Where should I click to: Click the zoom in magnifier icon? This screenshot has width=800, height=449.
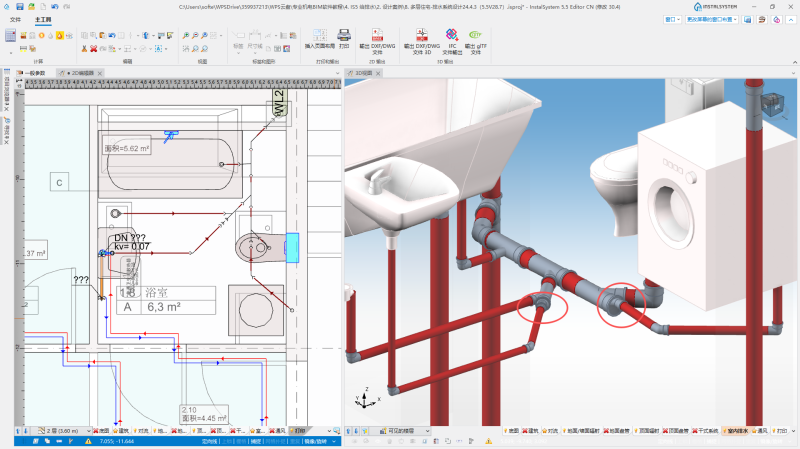pos(186,35)
